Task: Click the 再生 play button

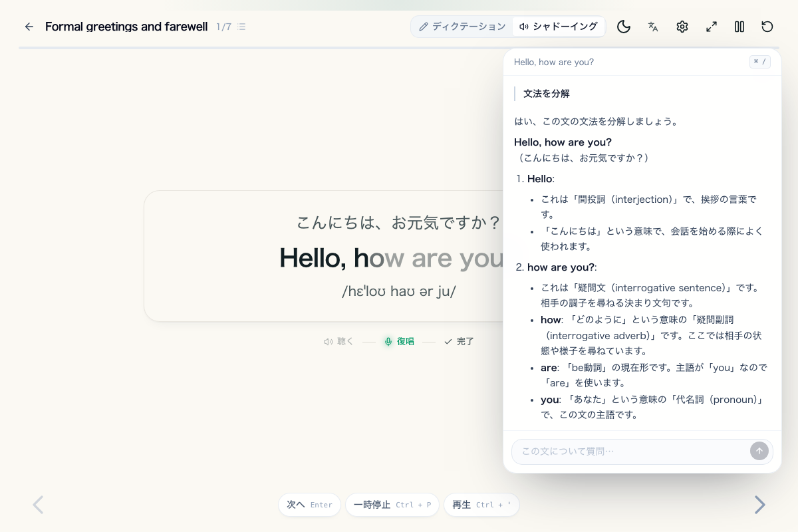Action: tap(481, 505)
